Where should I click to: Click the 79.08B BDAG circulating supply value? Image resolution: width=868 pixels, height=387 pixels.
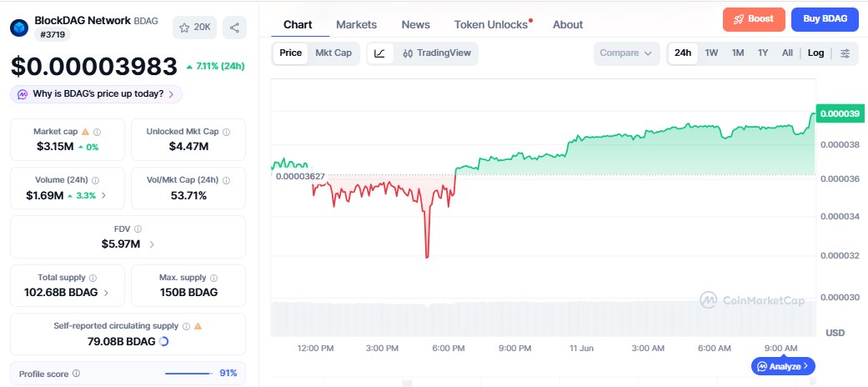[x=121, y=341]
